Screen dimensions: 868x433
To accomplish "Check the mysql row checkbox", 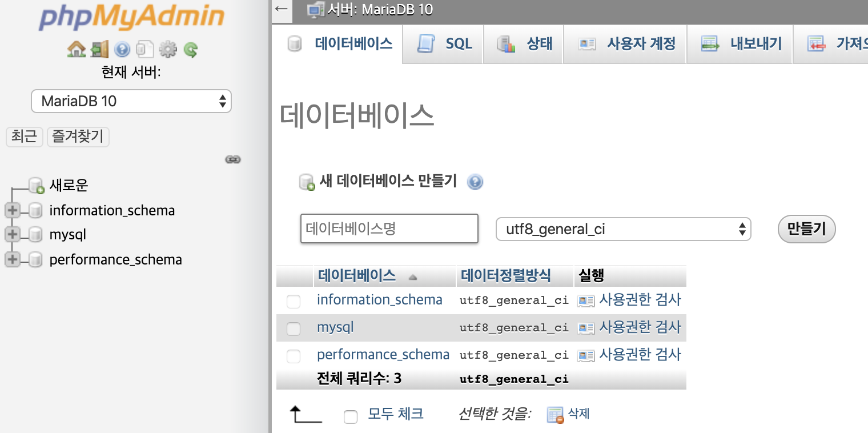I will coord(294,329).
